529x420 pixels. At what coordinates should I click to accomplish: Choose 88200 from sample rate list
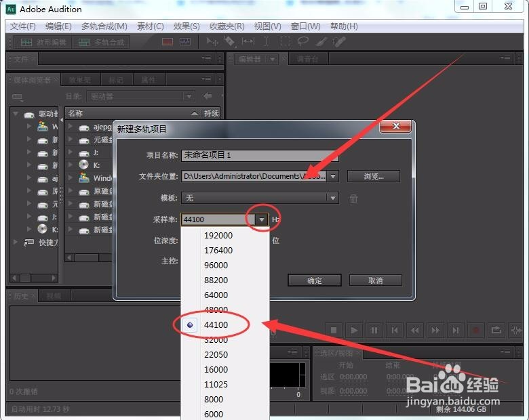(x=216, y=280)
